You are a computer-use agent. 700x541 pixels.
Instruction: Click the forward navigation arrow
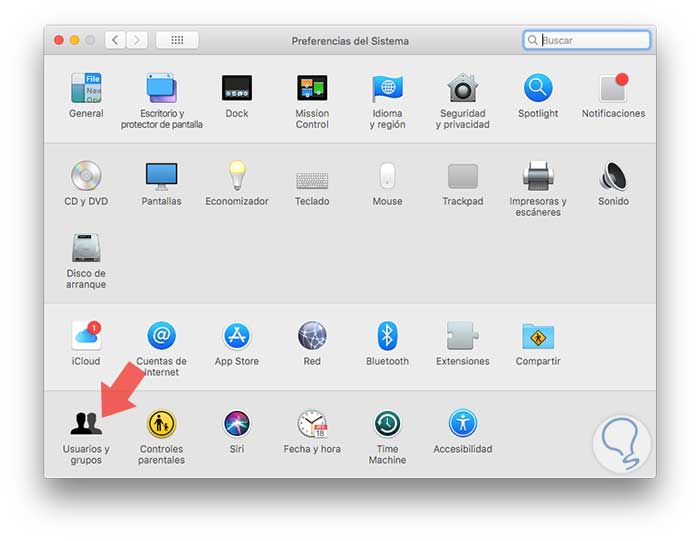(x=137, y=40)
